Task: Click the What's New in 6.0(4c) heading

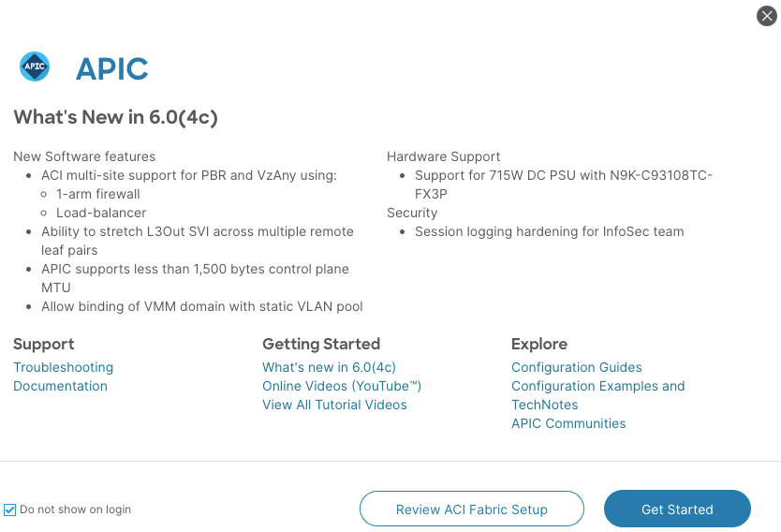Action: [x=115, y=117]
